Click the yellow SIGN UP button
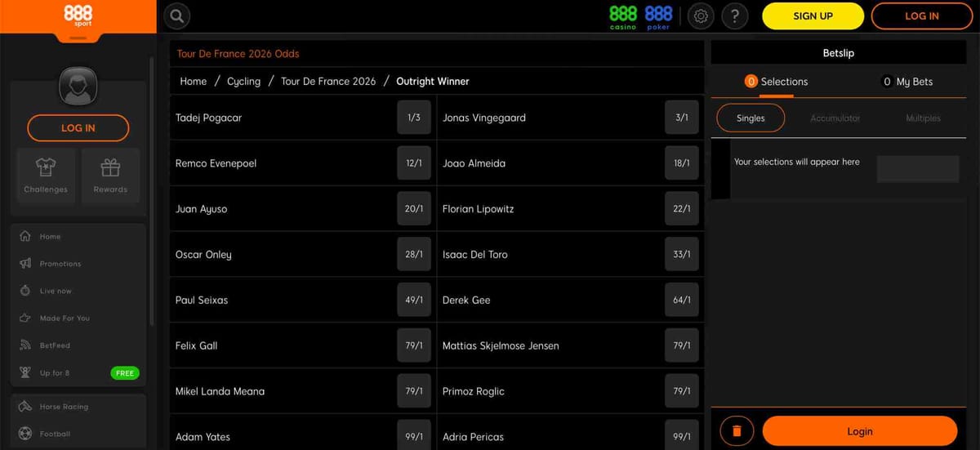Screen dimensions: 980x450 coord(813,16)
